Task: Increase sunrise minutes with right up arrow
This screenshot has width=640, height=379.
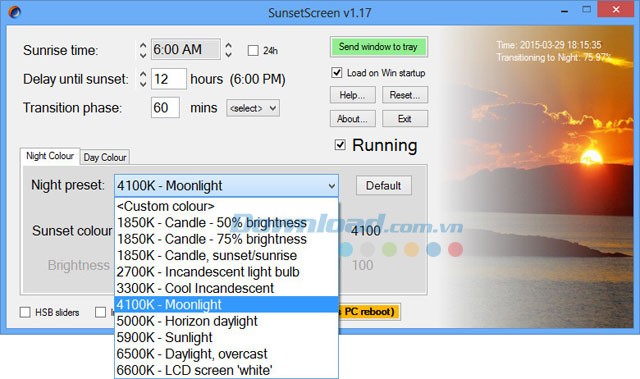Action: click(x=229, y=45)
